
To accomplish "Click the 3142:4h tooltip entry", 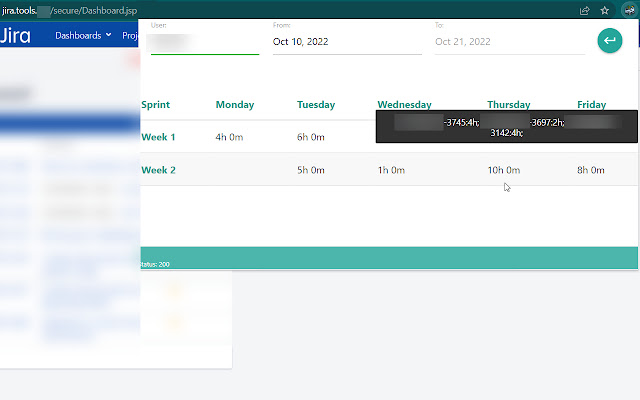I will point(507,133).
